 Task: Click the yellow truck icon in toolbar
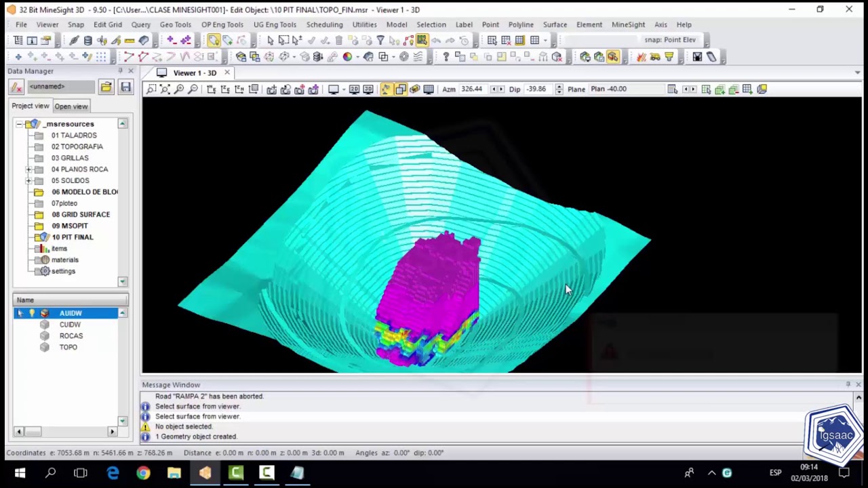click(x=655, y=57)
